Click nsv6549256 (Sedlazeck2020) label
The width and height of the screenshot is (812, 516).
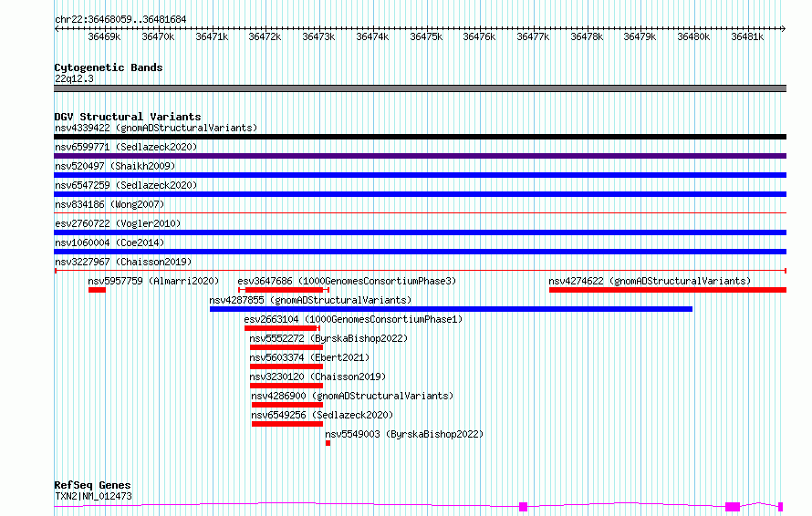[322, 415]
